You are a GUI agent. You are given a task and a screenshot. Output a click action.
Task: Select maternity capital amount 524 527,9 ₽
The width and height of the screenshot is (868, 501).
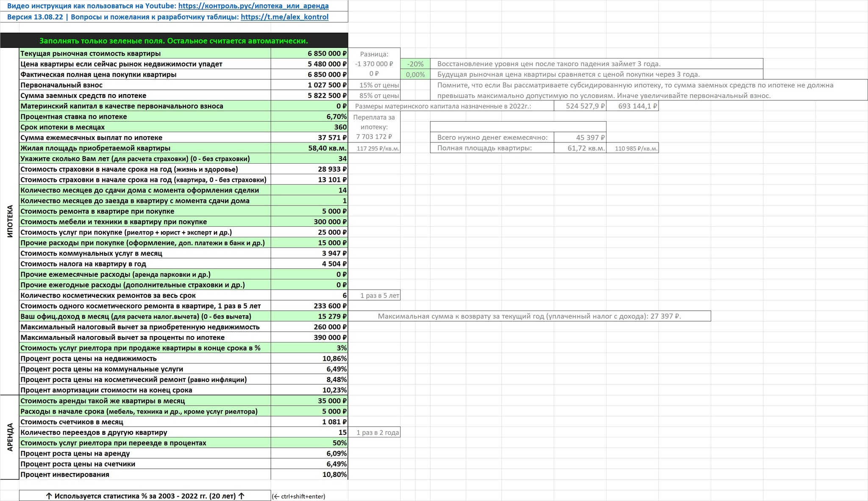click(580, 106)
